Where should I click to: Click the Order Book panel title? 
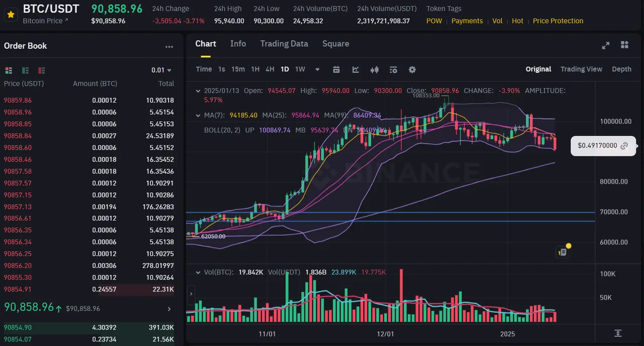point(25,46)
